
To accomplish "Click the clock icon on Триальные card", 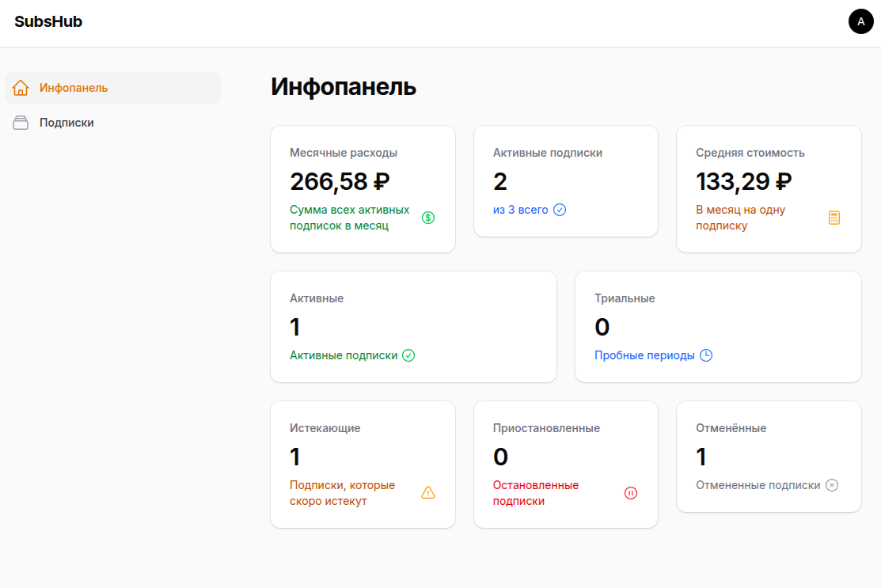I will tap(704, 355).
